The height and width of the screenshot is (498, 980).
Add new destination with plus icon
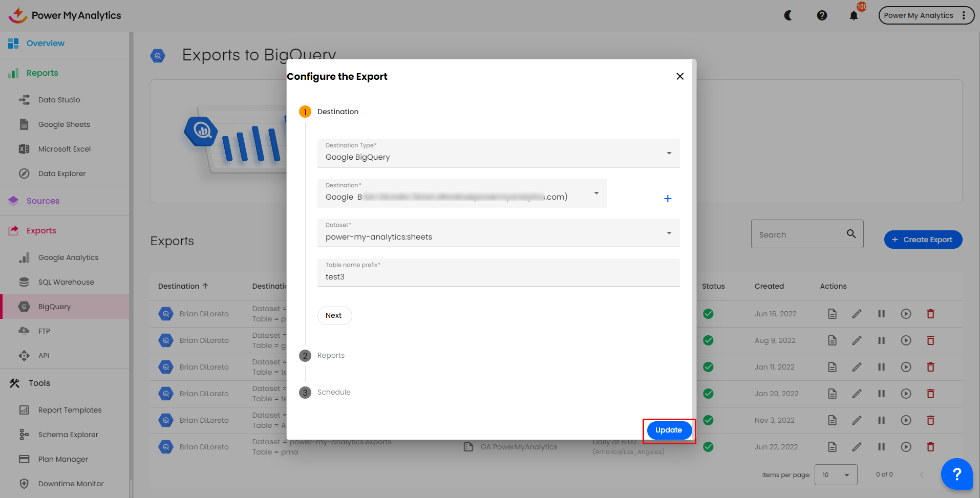668,199
